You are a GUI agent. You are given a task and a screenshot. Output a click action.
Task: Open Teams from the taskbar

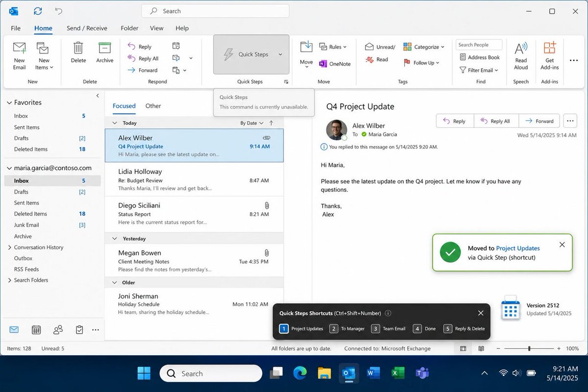[421, 373]
